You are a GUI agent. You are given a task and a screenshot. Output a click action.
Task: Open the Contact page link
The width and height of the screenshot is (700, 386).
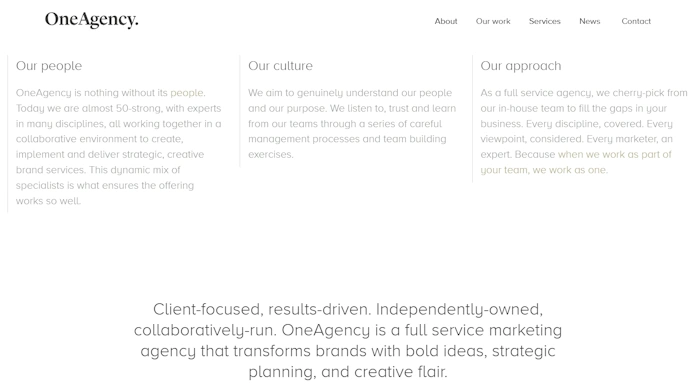(636, 21)
